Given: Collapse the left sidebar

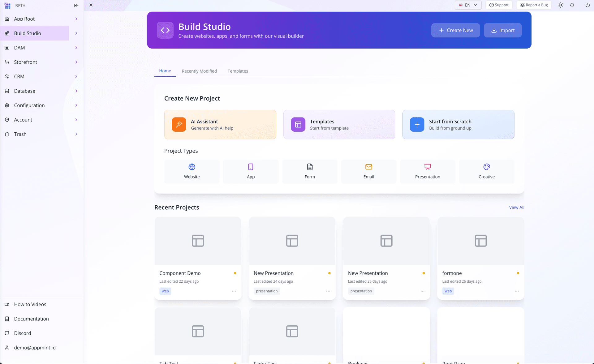Looking at the screenshot, I should click(x=76, y=5).
